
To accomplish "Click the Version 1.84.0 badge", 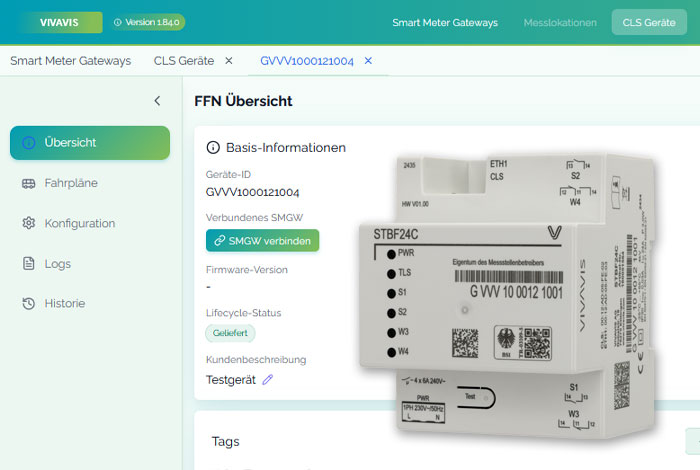I will 147,22.
